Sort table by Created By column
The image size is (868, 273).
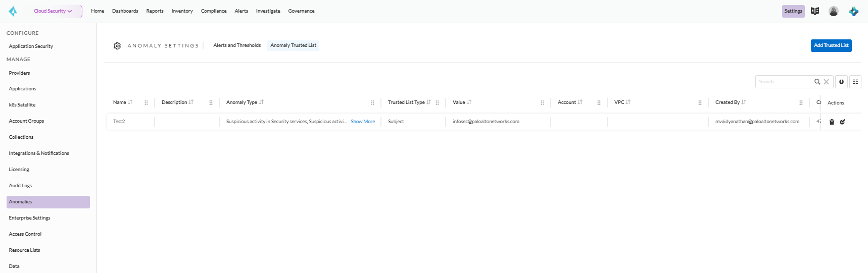tap(744, 102)
